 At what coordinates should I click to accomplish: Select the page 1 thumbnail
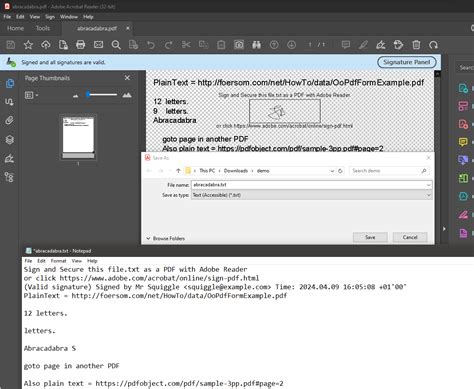(x=78, y=137)
